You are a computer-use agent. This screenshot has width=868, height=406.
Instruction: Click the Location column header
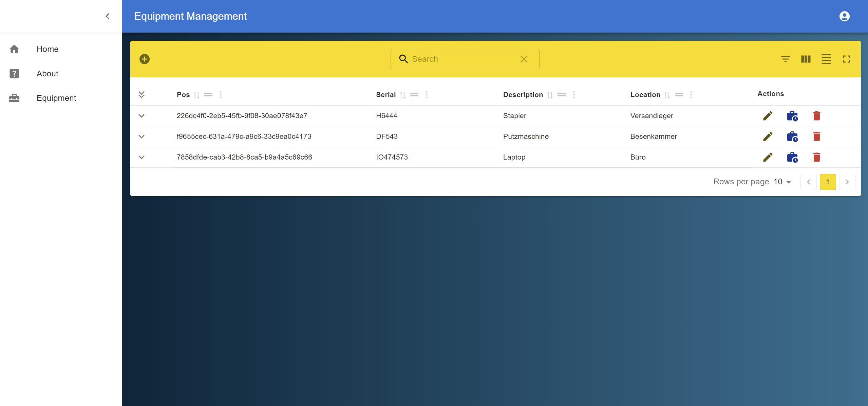(x=645, y=95)
